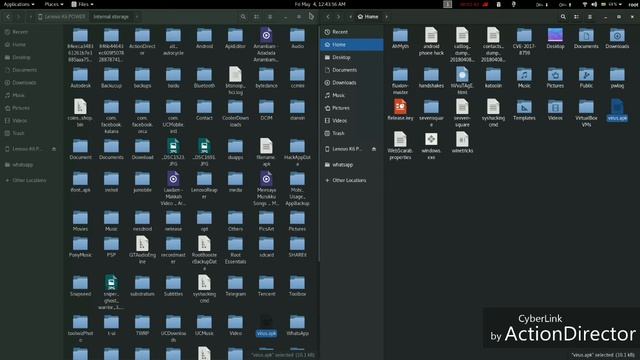
Task: Click the clock date in the top bar
Action: point(320,4)
